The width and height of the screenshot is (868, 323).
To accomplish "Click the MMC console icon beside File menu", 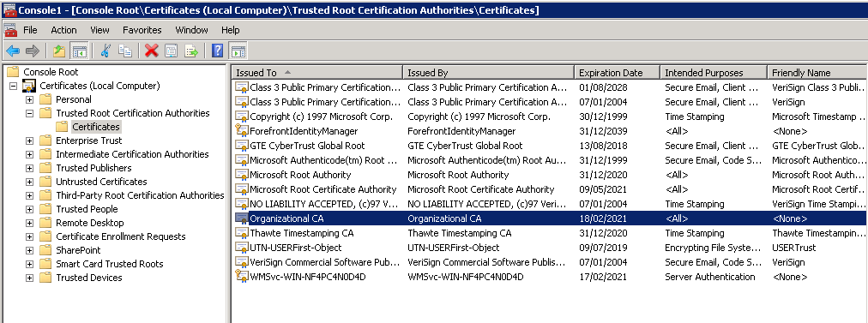I will pos(10,30).
